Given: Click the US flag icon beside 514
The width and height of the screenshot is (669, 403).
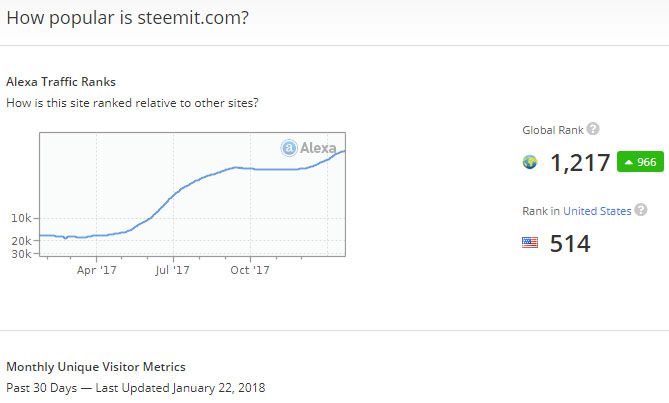Looking at the screenshot, I should coord(530,243).
